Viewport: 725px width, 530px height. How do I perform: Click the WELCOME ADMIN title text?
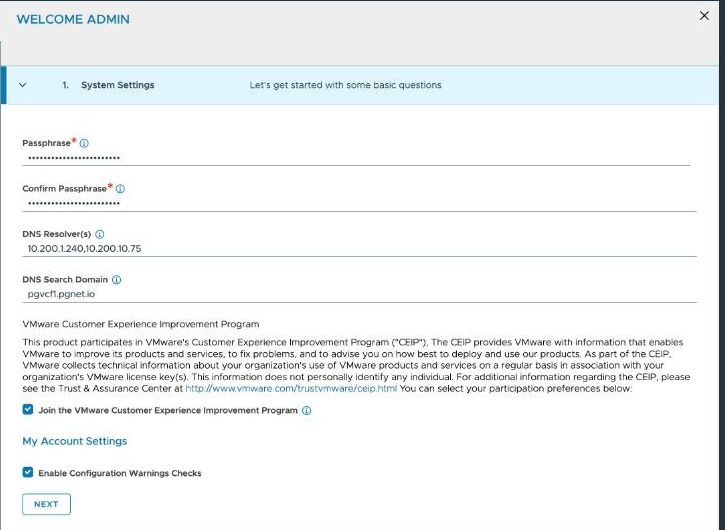[x=73, y=19]
